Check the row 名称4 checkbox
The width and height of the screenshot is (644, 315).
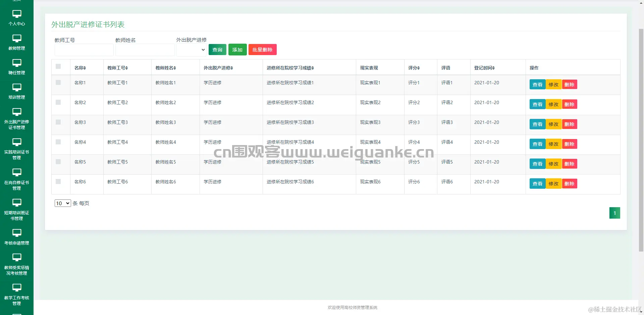(x=58, y=142)
